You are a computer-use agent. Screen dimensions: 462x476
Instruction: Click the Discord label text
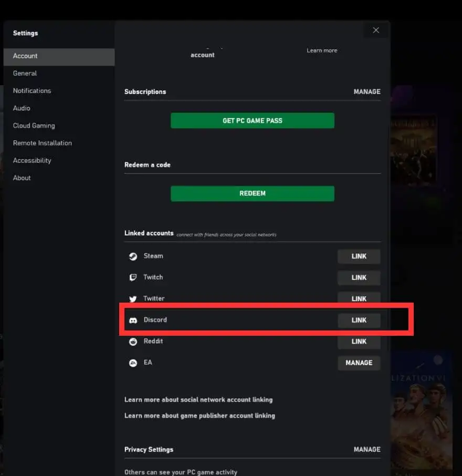(155, 320)
